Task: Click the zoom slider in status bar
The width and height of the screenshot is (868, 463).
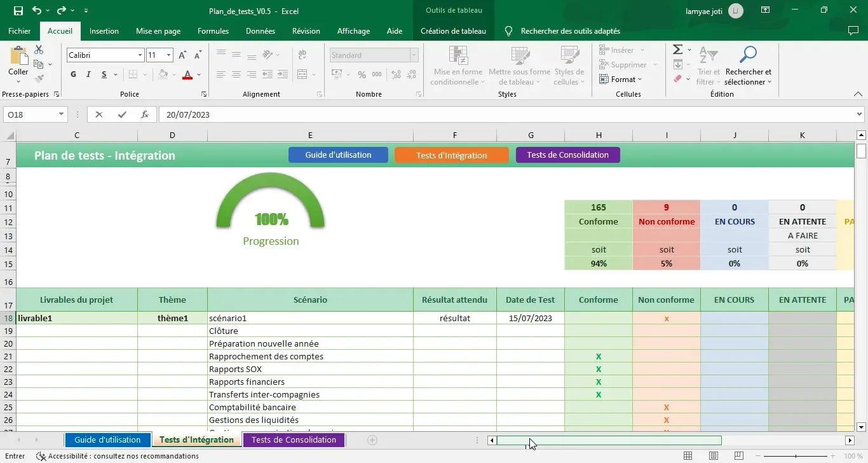Action: click(x=797, y=456)
